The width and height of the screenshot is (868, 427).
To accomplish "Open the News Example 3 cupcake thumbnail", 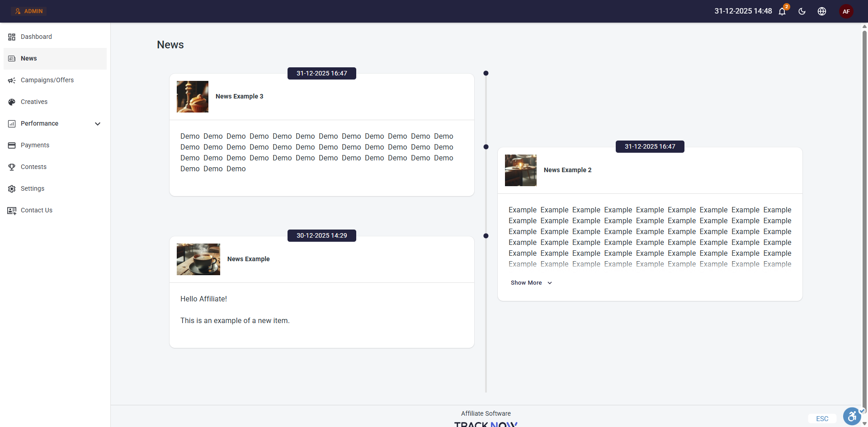I will (x=193, y=97).
